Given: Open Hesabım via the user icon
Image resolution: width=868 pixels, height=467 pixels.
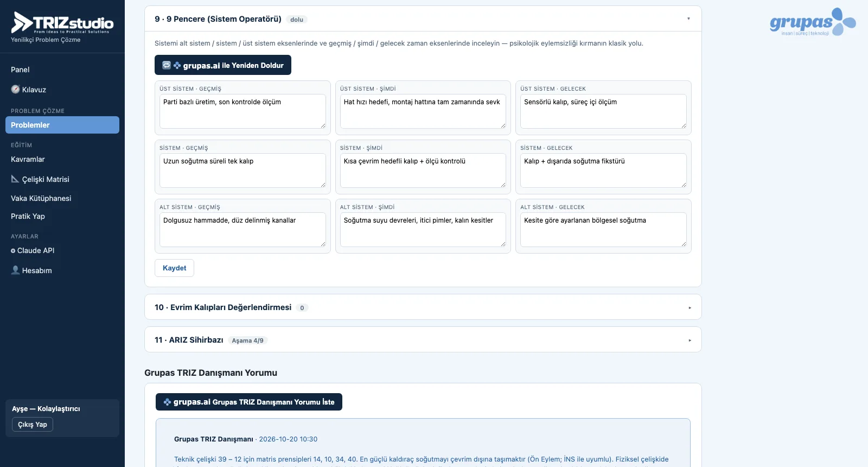Looking at the screenshot, I should 15,270.
